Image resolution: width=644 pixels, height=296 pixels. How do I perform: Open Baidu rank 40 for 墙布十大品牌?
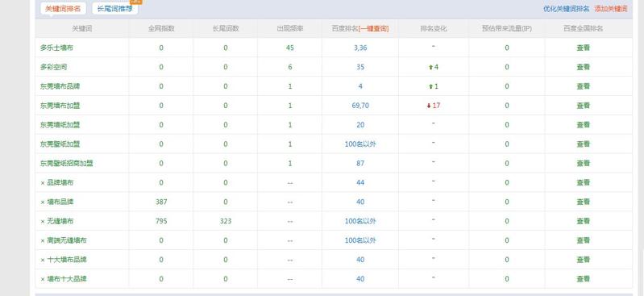point(360,279)
